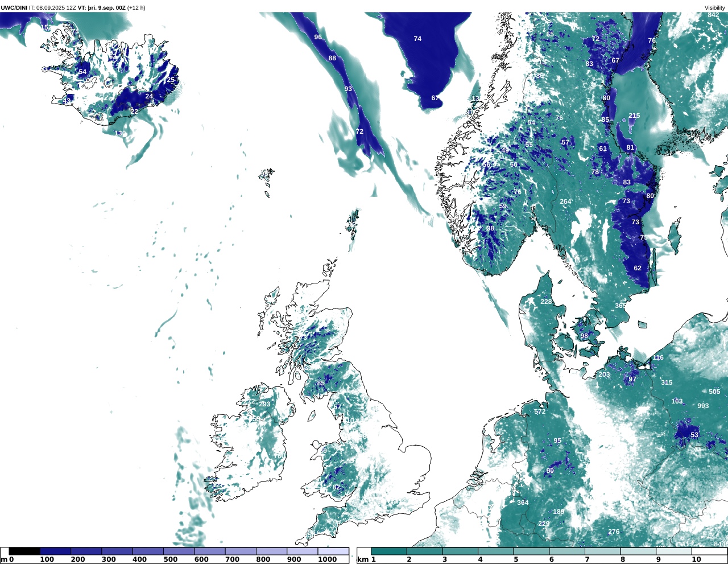Click the 600–700 m legend swatch

click(x=209, y=551)
